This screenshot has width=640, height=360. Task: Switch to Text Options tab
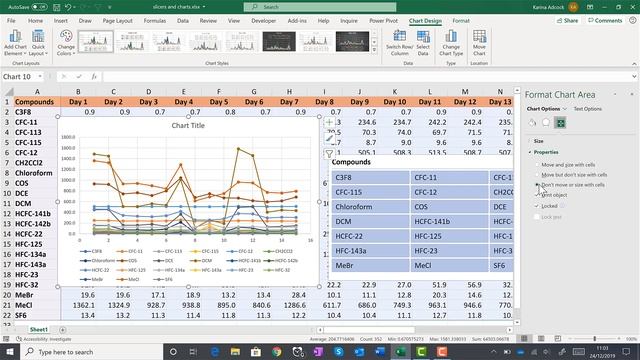click(587, 109)
